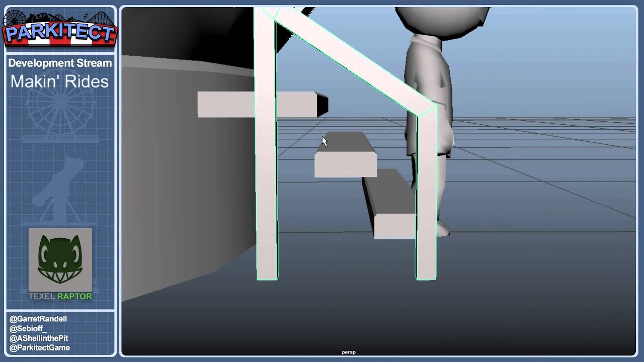Click the "TEXEL RAPTOR" caption
Screen dimensions: 644x362
coord(60,296)
